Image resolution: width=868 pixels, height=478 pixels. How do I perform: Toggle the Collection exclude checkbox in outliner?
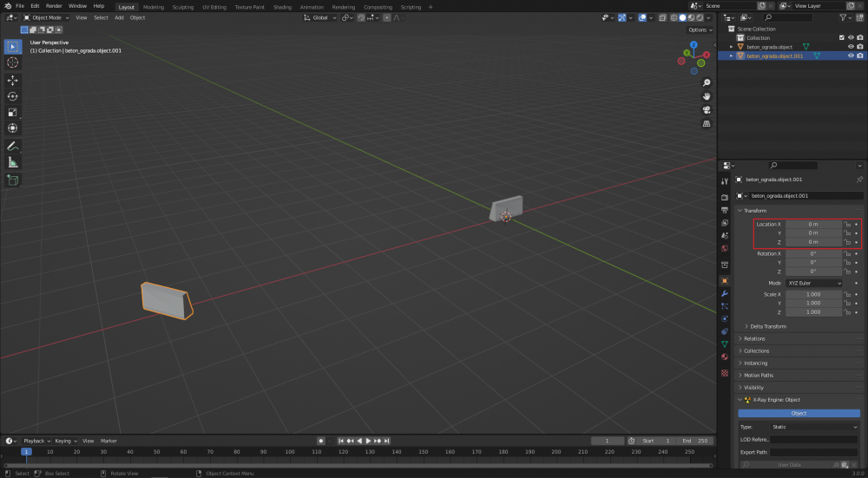coord(841,38)
